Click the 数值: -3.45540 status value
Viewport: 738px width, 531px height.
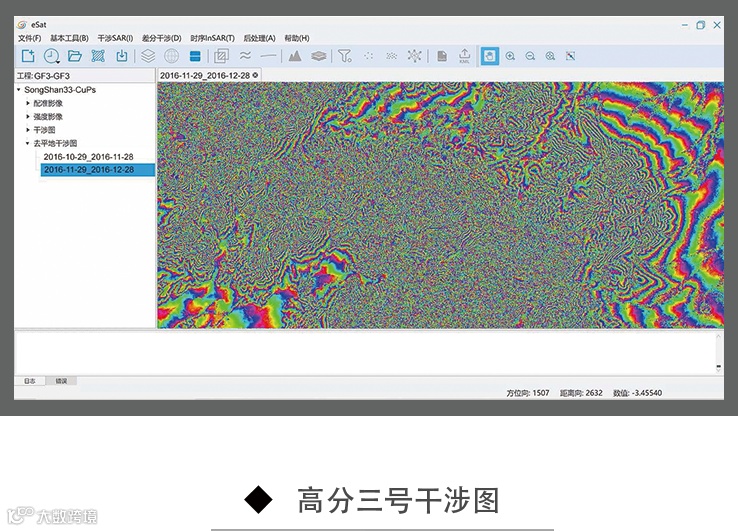[x=637, y=393]
